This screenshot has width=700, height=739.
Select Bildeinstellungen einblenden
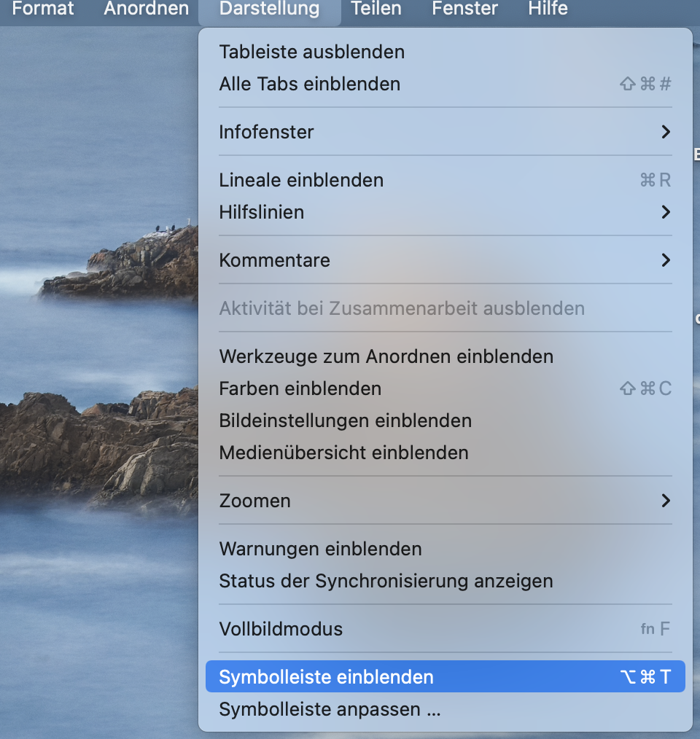click(x=446, y=421)
